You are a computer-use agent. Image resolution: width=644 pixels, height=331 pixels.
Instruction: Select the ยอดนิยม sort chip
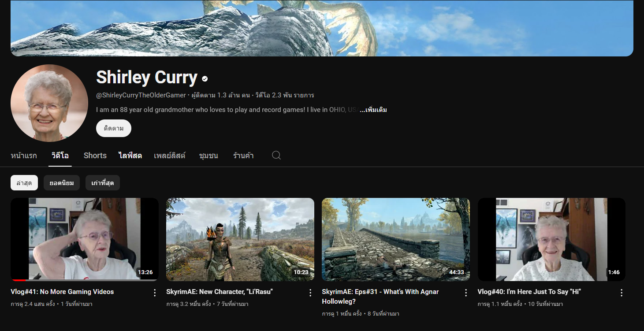(62, 183)
